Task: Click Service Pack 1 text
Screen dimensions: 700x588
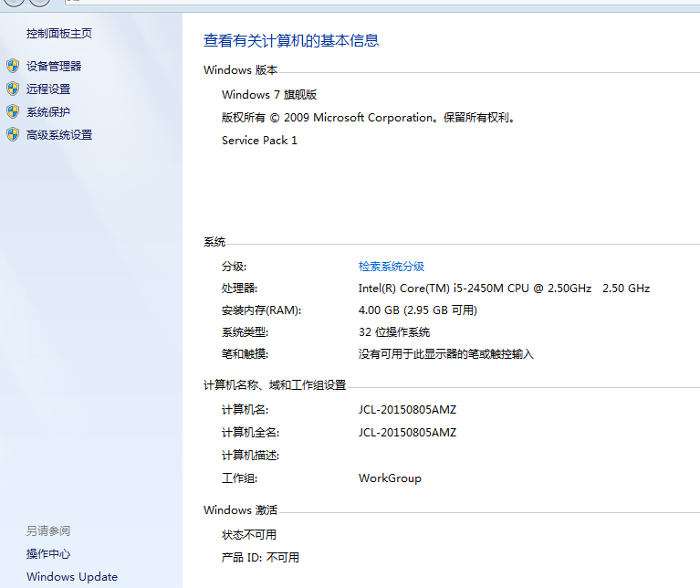Action: [259, 141]
